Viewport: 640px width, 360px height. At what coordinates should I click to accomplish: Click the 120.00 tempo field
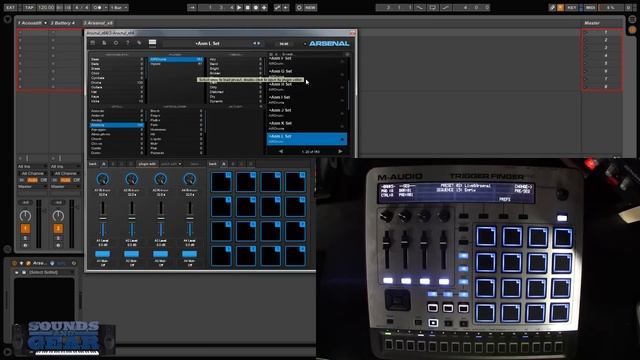coord(46,7)
